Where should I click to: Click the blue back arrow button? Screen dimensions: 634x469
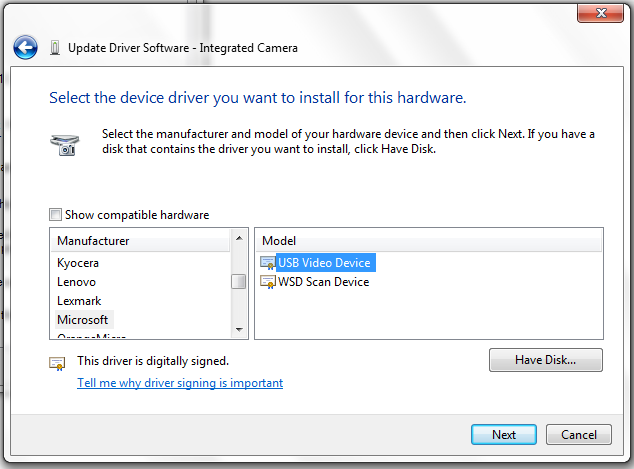pyautogui.click(x=25, y=47)
